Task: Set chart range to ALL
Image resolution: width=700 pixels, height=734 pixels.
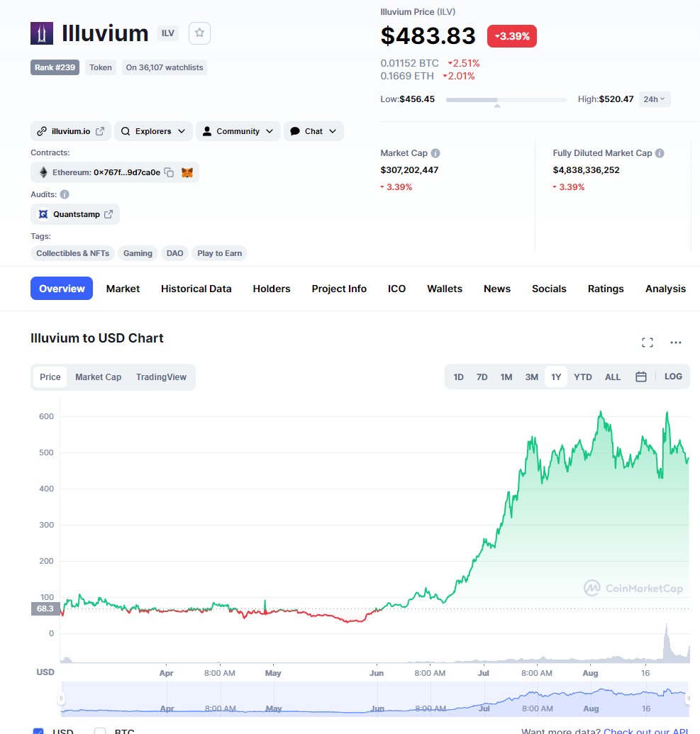Action: point(613,377)
